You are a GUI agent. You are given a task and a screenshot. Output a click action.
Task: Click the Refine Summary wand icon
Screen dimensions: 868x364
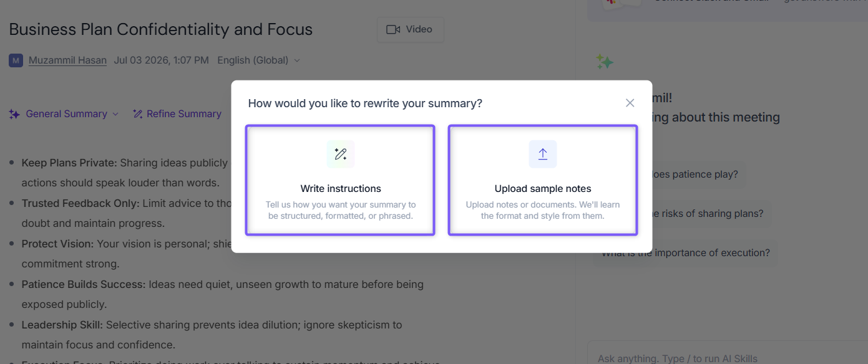pos(138,114)
